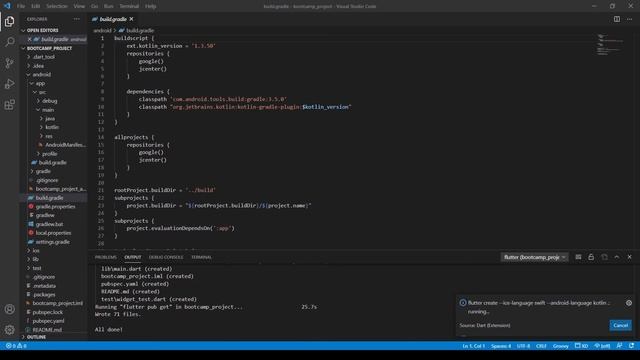
Task: Change language mode Groovy
Action: [560, 346]
